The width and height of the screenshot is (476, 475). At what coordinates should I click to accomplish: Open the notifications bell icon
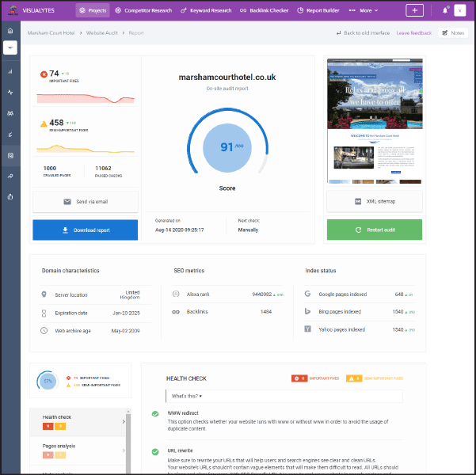tap(444, 10)
